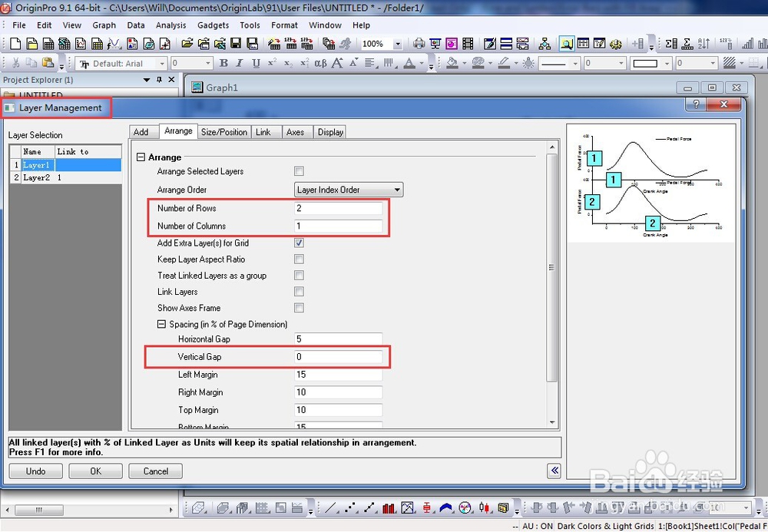Screen dimensions: 768x532
Task: Click the Column bar plot icon
Action: point(389,507)
